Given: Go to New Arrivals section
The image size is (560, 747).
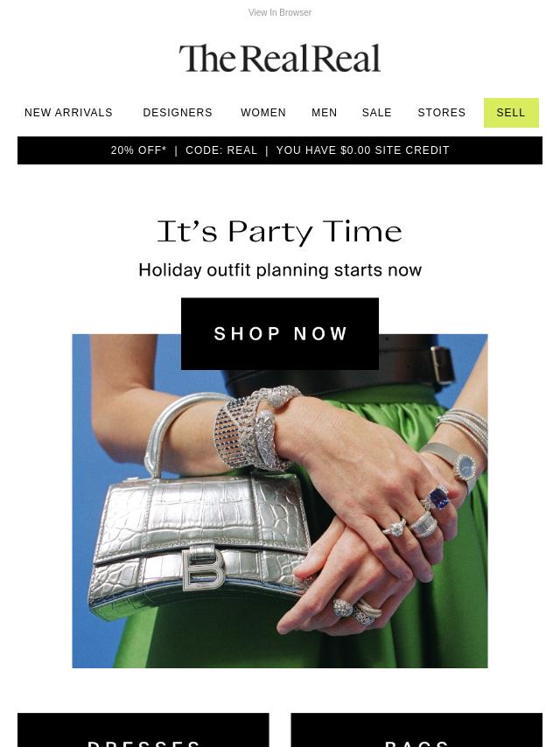Looking at the screenshot, I should tap(68, 113).
